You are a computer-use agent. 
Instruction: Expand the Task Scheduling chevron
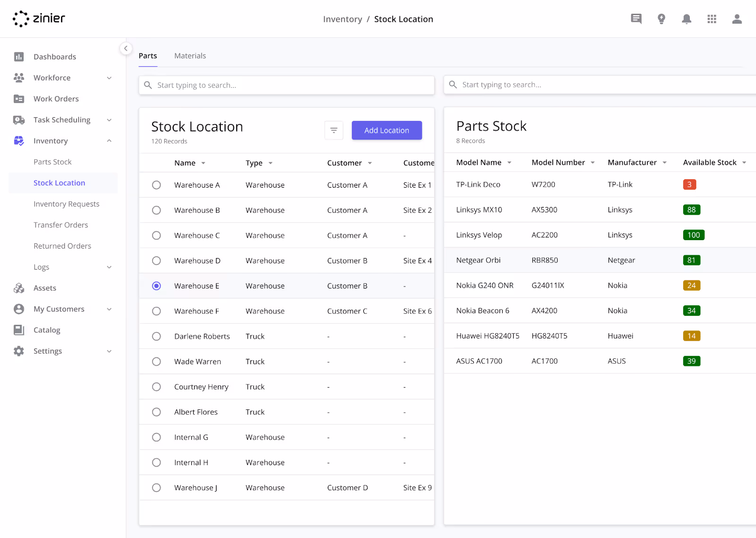tap(109, 120)
